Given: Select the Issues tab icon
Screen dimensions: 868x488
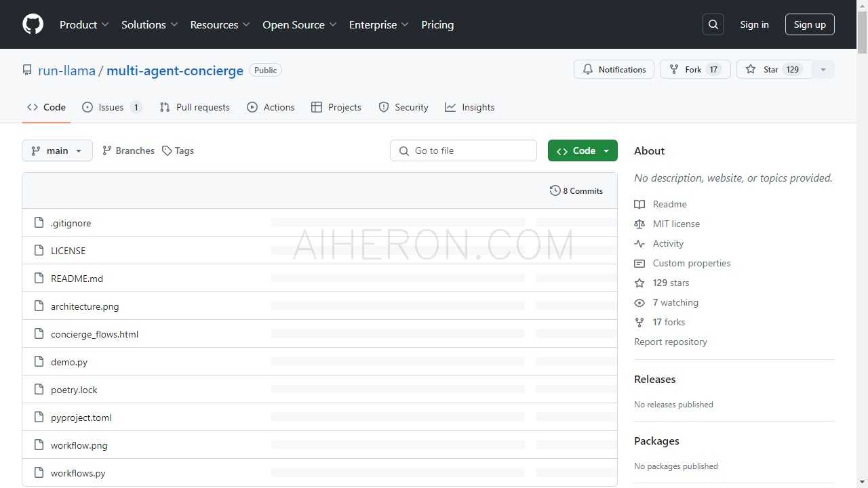Looking at the screenshot, I should (x=87, y=107).
